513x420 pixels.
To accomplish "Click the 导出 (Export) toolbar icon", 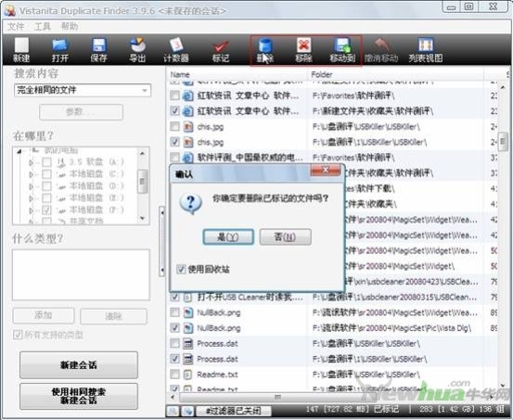I will [137, 50].
